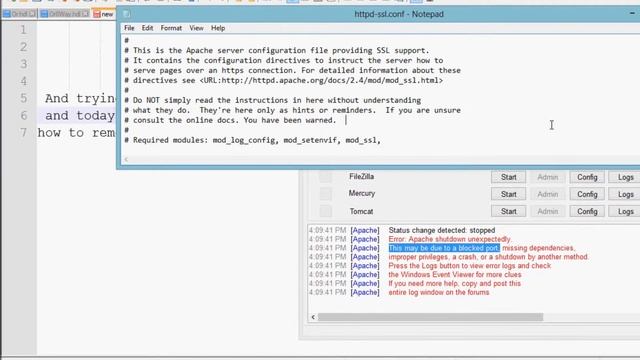Click the Notepad icon in the title bar
This screenshot has width=640, height=360.
127,14
